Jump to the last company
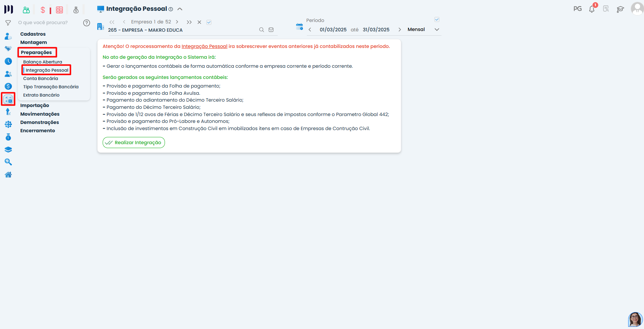The height and width of the screenshot is (329, 644). click(189, 22)
